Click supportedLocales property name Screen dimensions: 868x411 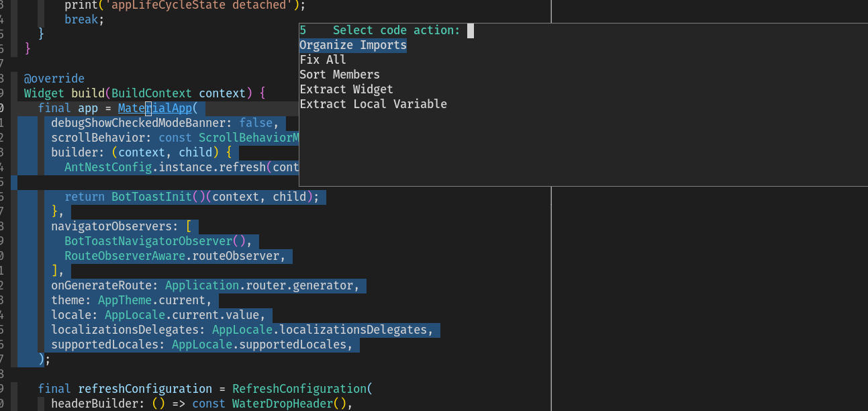tap(105, 345)
